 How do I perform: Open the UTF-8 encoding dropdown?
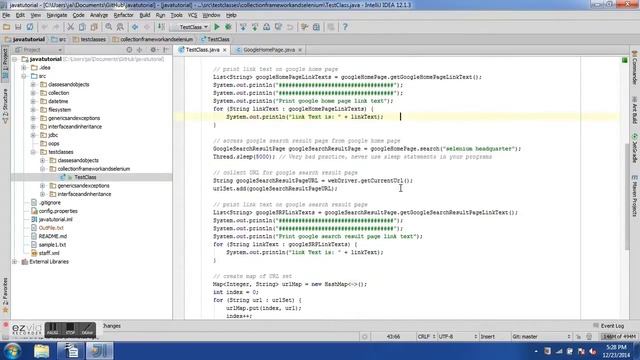[458, 337]
